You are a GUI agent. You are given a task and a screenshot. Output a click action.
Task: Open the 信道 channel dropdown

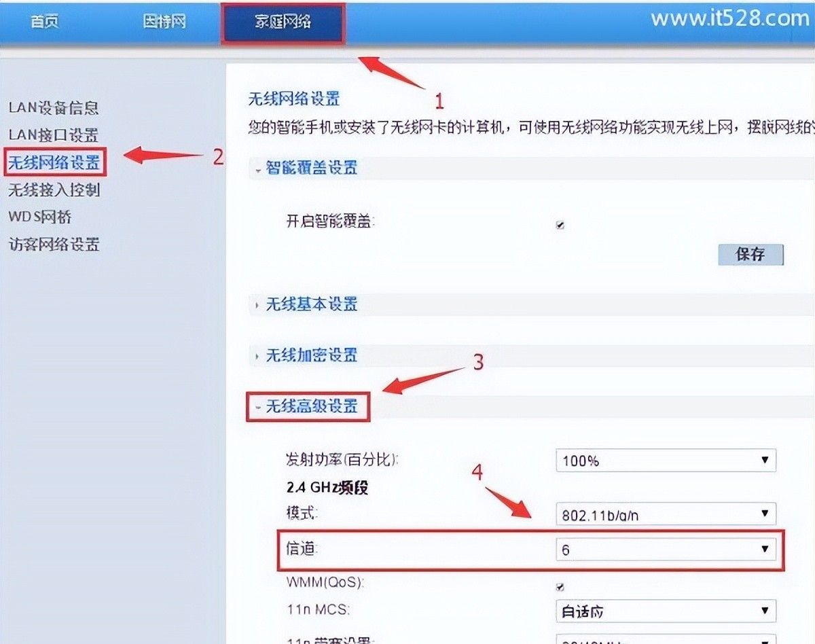666,548
